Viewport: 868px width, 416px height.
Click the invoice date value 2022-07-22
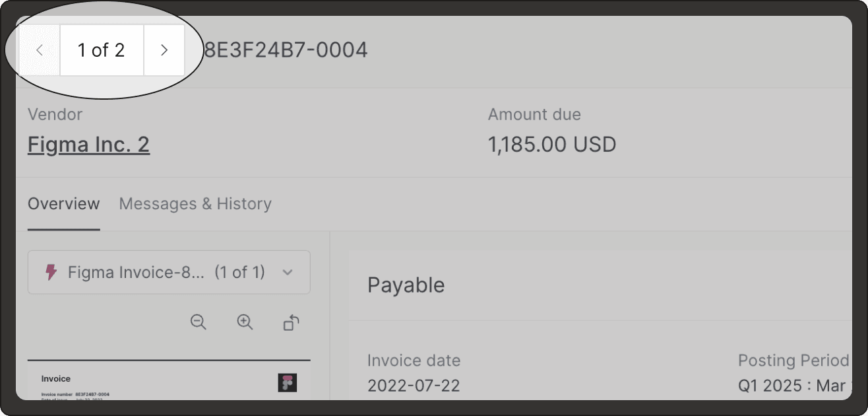point(414,385)
